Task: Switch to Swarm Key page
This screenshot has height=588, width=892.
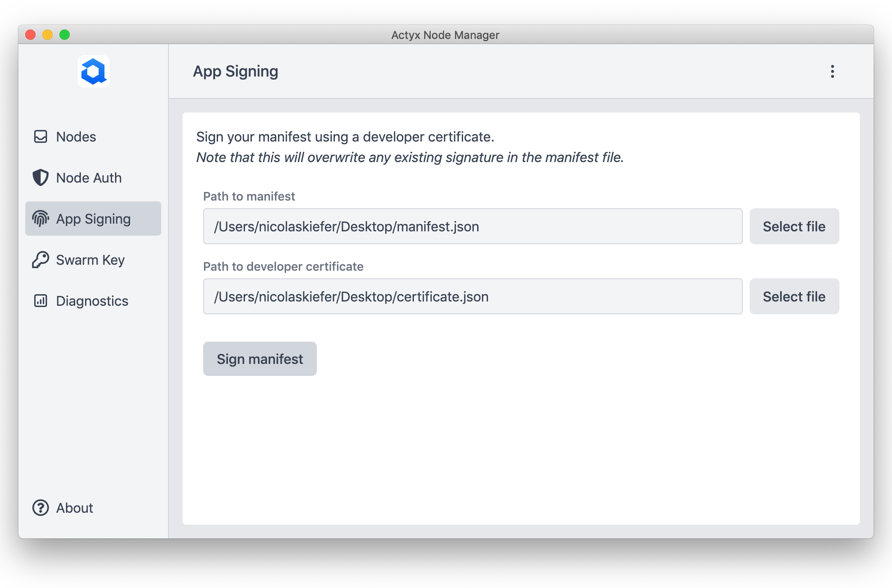Action: [90, 260]
